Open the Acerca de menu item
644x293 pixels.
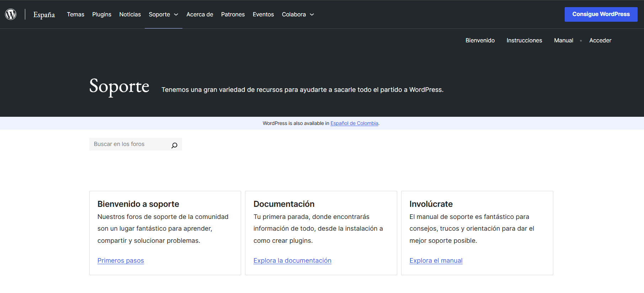pyautogui.click(x=200, y=14)
